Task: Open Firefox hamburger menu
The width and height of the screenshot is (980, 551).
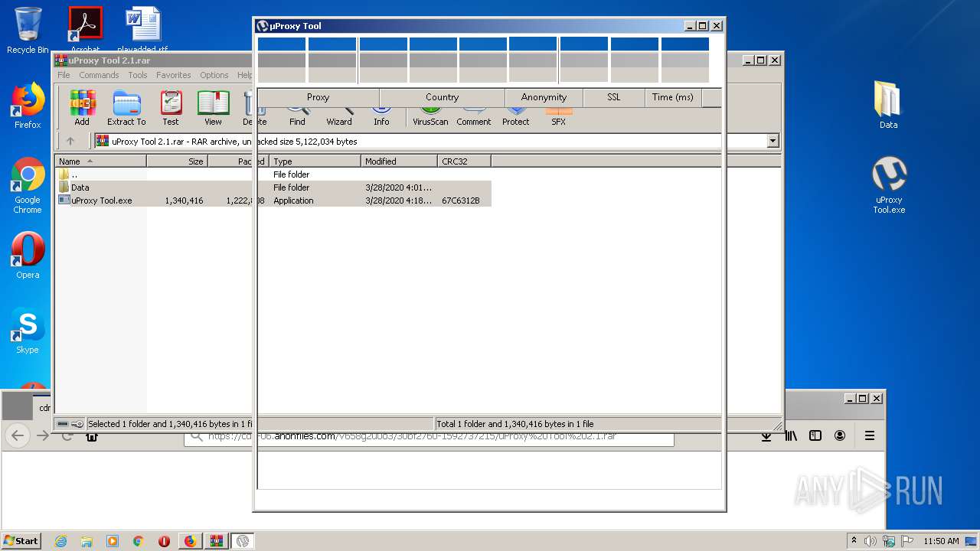Action: coord(870,435)
